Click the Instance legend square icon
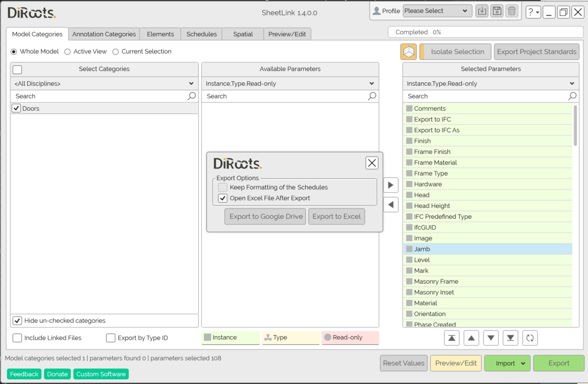588x384 pixels. (207, 337)
